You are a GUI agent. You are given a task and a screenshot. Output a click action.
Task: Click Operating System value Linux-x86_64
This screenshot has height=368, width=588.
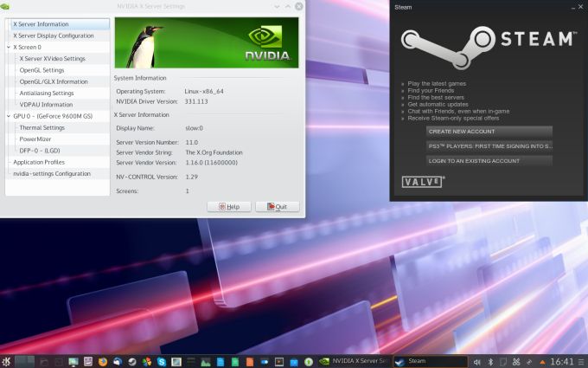click(x=204, y=91)
